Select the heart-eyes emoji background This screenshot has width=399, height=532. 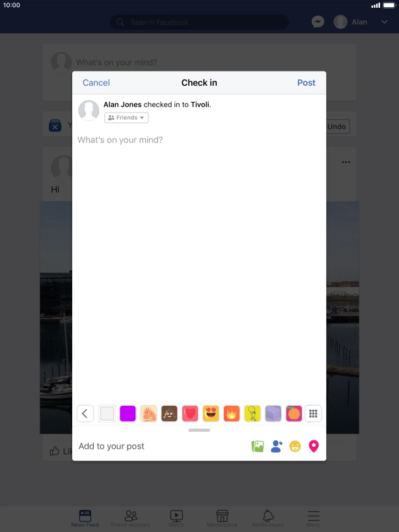[211, 414]
